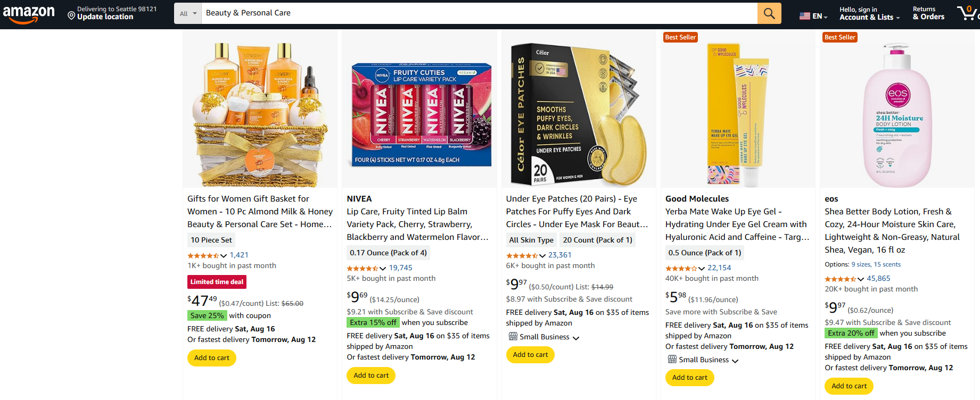Open Returns & Orders
Viewport: 980px width, 400px height.
click(x=928, y=13)
